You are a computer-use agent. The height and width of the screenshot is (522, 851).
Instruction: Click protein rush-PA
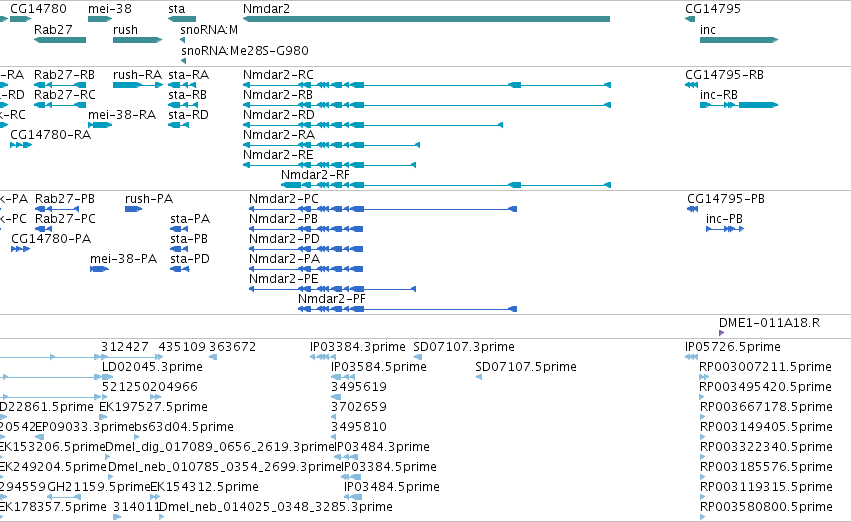point(149,199)
